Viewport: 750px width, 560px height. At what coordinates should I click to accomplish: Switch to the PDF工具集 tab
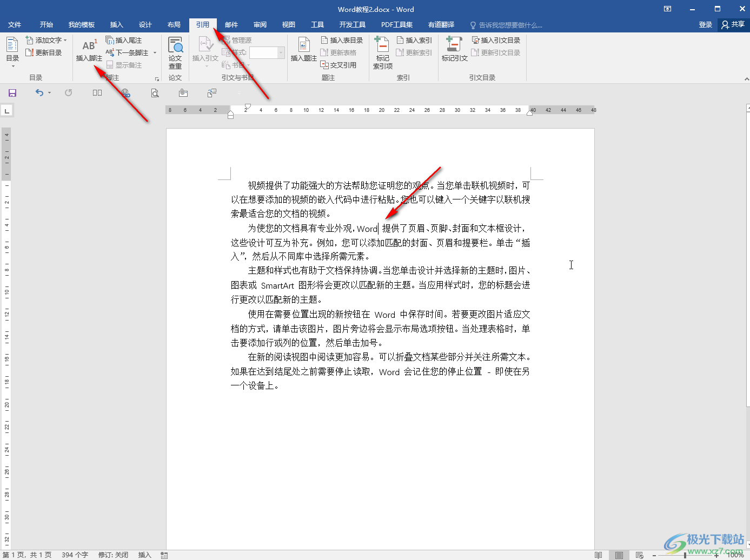coord(397,25)
